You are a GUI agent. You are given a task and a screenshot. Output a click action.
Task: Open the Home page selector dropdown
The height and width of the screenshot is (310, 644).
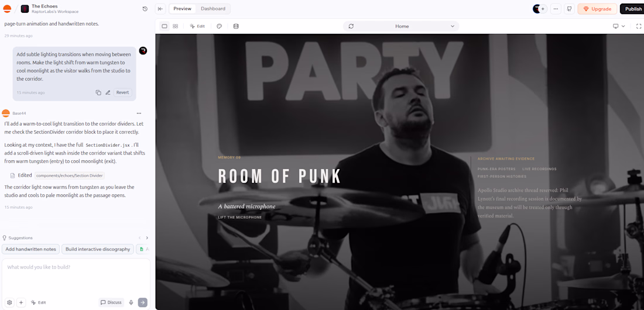coord(401,26)
